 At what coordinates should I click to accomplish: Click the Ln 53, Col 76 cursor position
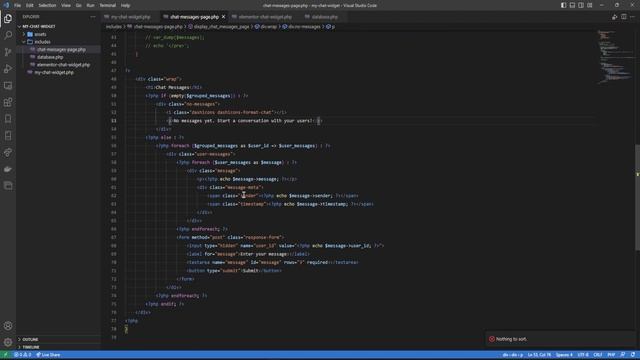(x=539, y=355)
